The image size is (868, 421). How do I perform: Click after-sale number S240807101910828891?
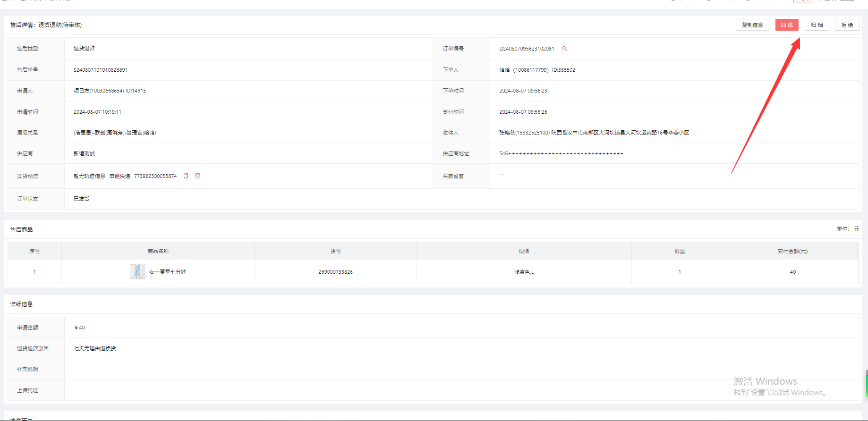101,70
